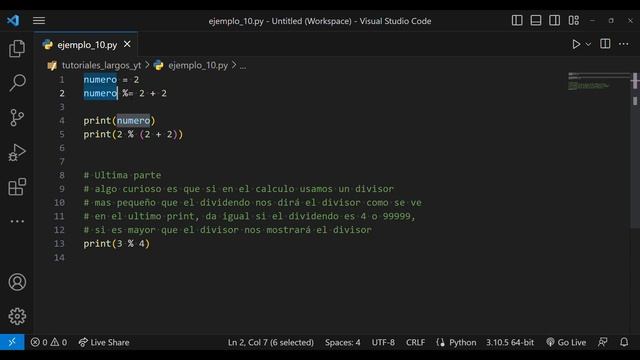Viewport: 640px width, 360px height.
Task: Click the print(2 % (2 + 2)) line
Action: pos(133,134)
